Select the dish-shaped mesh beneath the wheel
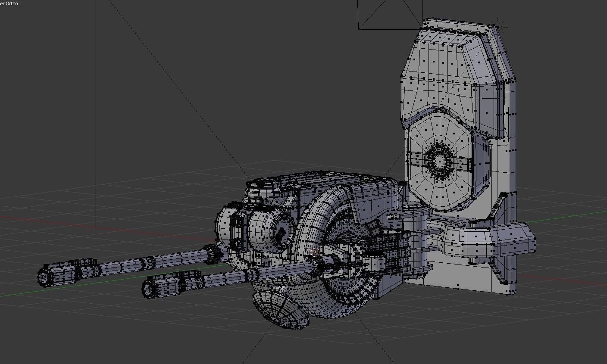The image size is (607, 364). tap(281, 309)
